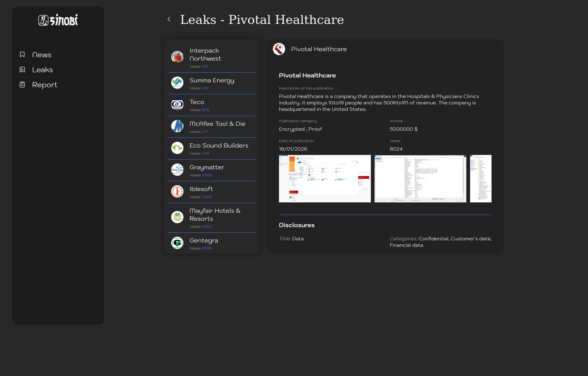The width and height of the screenshot is (588, 376).
Task: Open the second proof screenshot thumbnail
Action: pyautogui.click(x=420, y=179)
